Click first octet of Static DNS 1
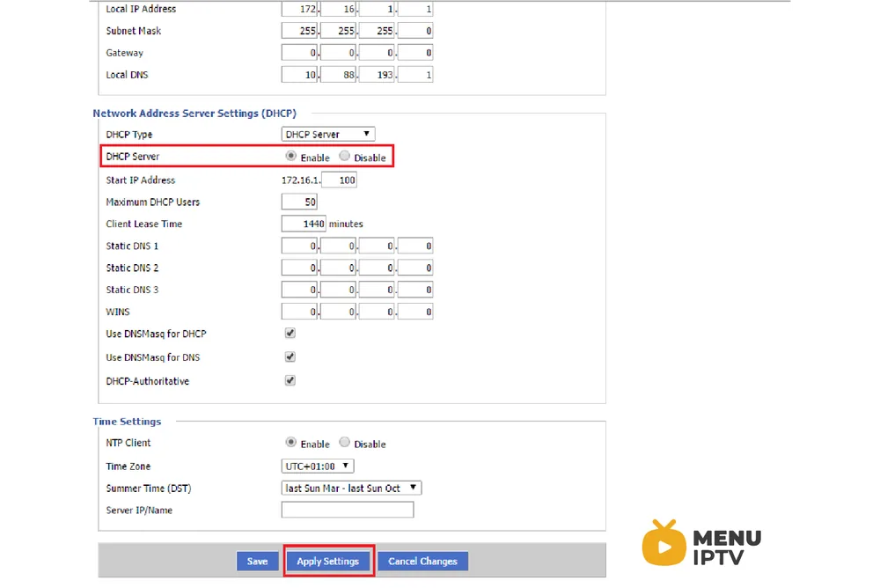This screenshot has height=588, width=880. (x=300, y=246)
